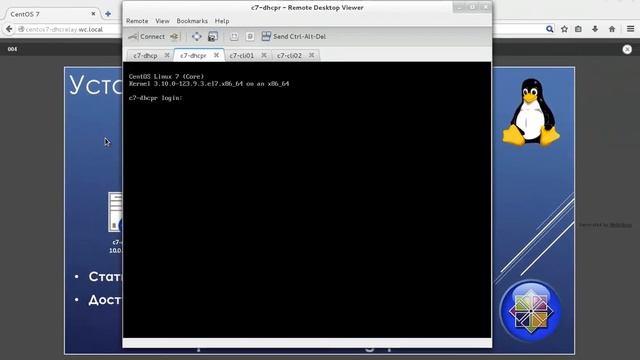Take a screenshot with the toolbar icon

pyautogui.click(x=213, y=36)
